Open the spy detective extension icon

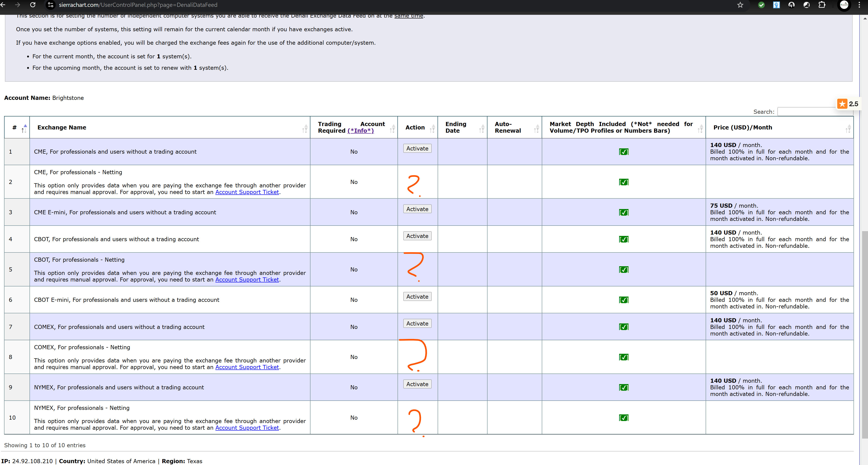tap(791, 5)
